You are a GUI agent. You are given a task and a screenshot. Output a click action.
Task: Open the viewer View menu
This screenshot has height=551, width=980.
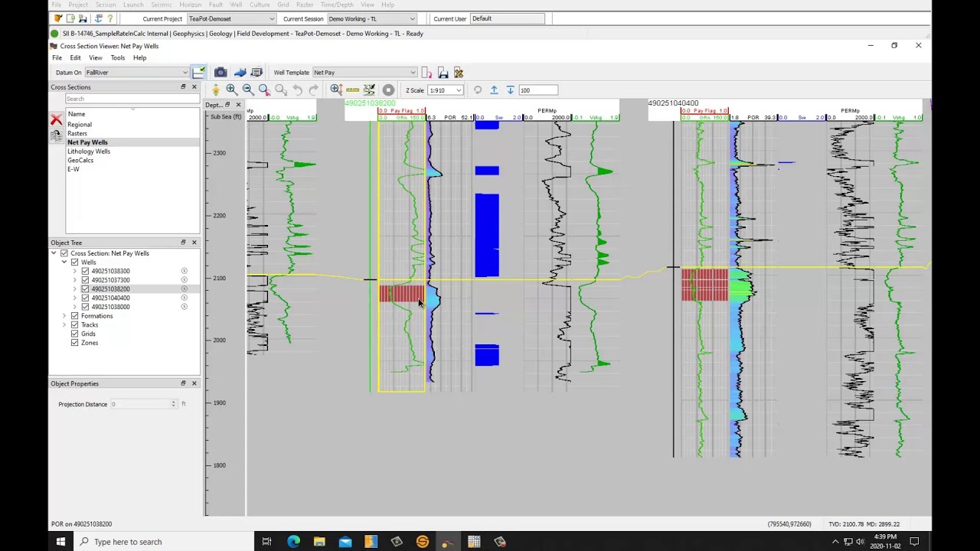[96, 58]
